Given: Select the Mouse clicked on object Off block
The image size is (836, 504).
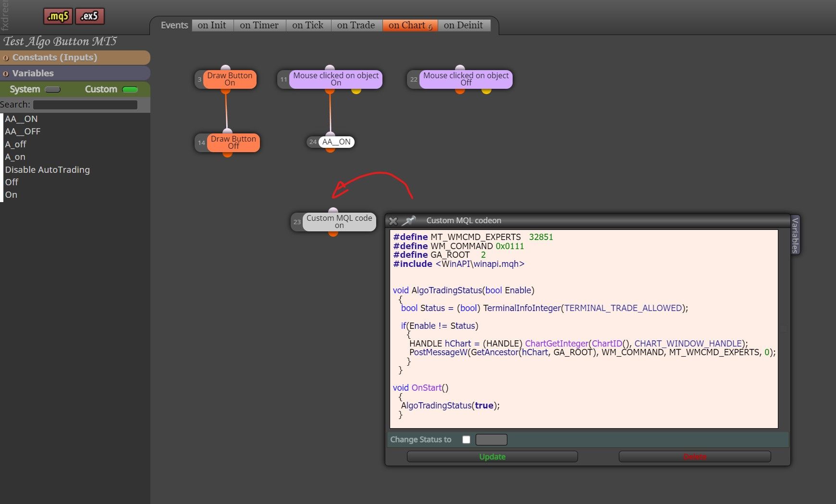Looking at the screenshot, I should pos(466,79).
